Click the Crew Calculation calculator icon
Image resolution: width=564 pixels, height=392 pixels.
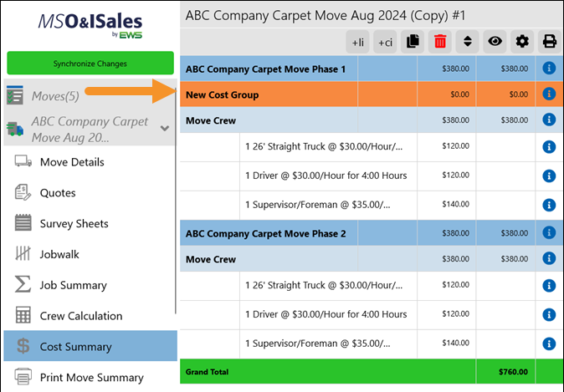tap(23, 316)
